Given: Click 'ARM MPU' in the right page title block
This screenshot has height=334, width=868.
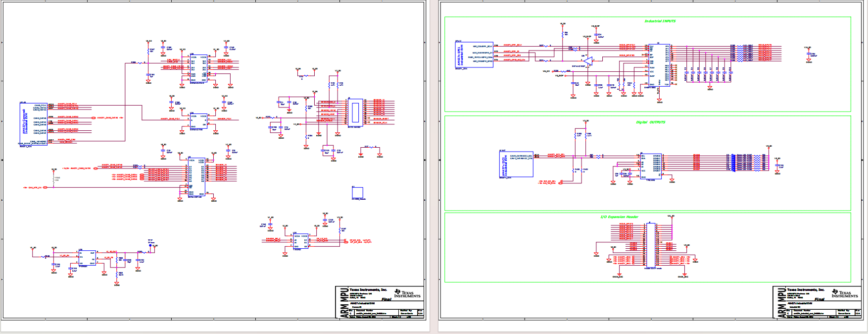Looking at the screenshot, I should click(782, 302).
